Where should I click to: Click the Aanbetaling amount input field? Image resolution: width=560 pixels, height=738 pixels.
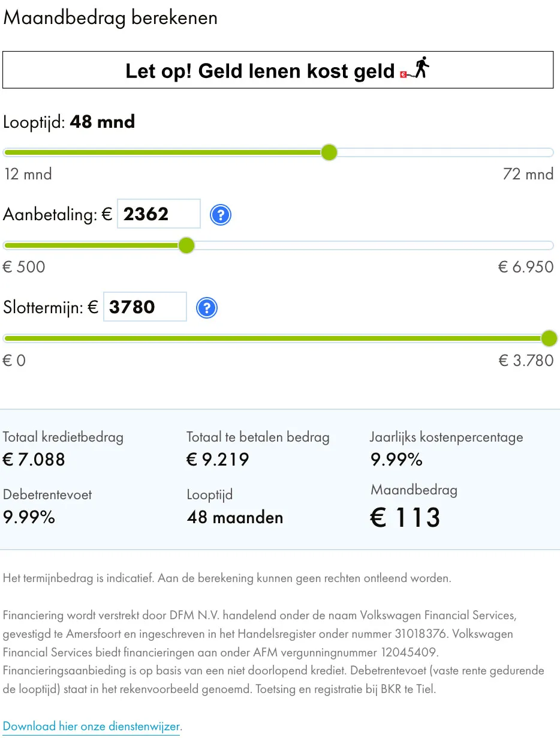pyautogui.click(x=159, y=214)
